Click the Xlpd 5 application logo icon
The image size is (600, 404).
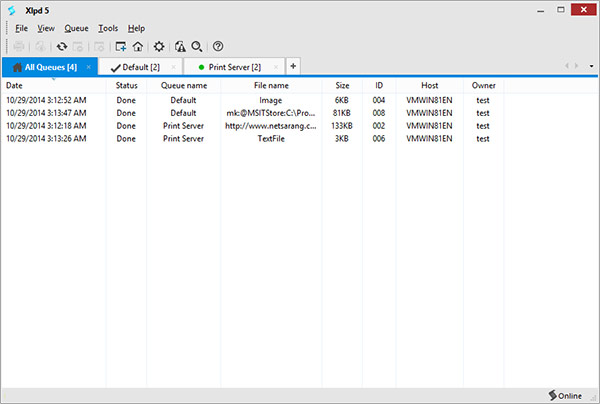tap(12, 10)
